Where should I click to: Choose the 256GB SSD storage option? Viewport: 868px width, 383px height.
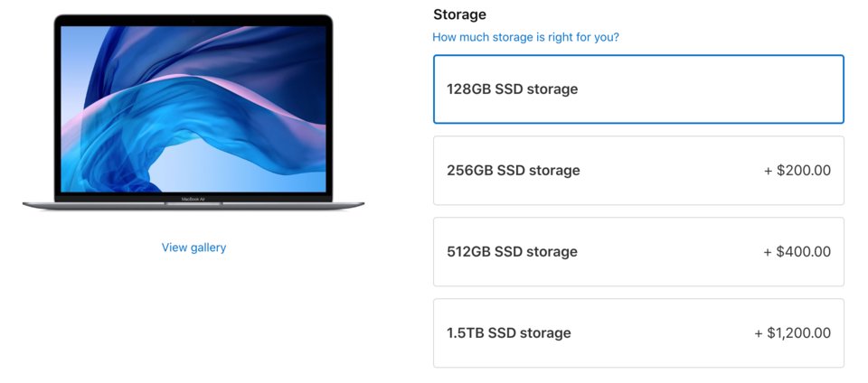[x=638, y=171]
